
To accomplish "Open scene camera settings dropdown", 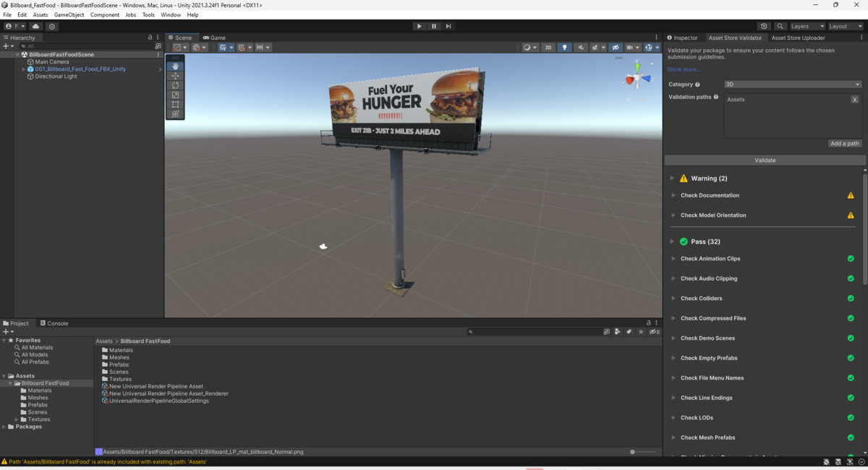I will coord(633,47).
